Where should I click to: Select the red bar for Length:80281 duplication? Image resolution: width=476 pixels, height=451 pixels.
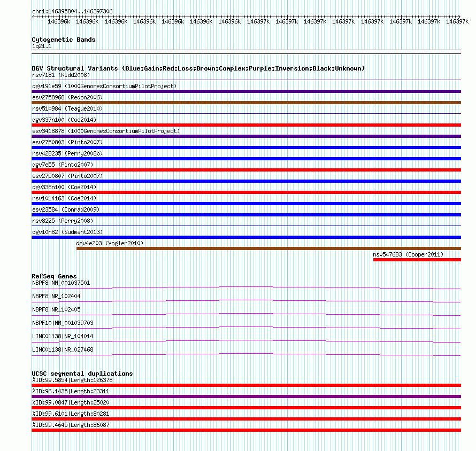point(246,419)
